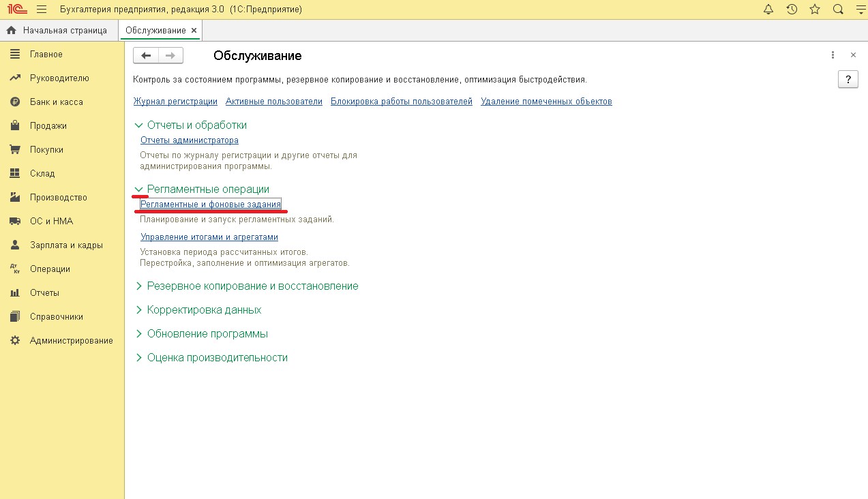868x499 pixels.
Task: Open favorites star icon
Action: [814, 10]
